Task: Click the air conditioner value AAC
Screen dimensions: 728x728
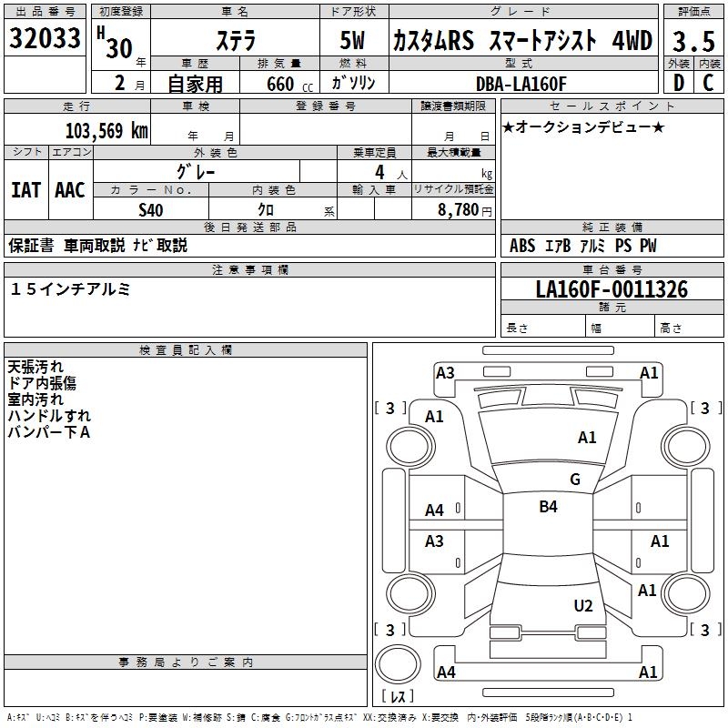Action: [x=70, y=190]
